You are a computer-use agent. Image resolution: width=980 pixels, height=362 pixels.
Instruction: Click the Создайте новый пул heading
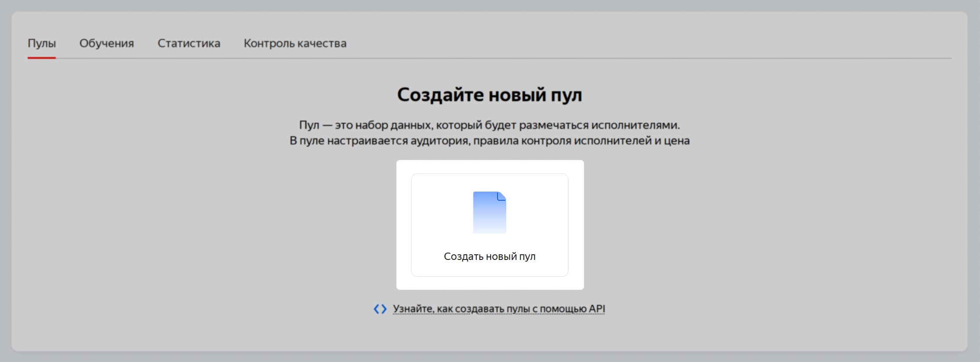tap(489, 95)
